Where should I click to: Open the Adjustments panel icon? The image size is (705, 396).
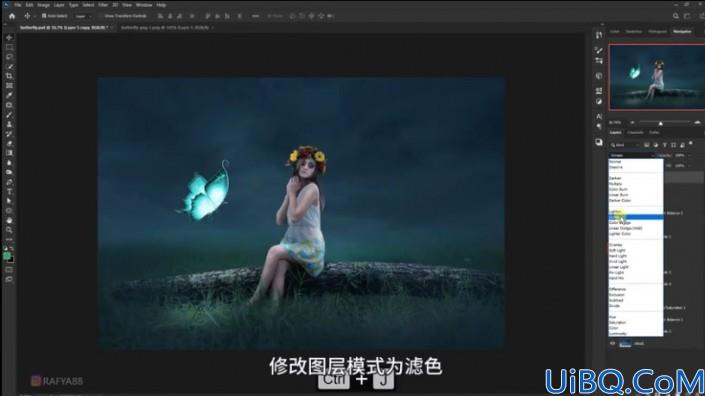(599, 102)
